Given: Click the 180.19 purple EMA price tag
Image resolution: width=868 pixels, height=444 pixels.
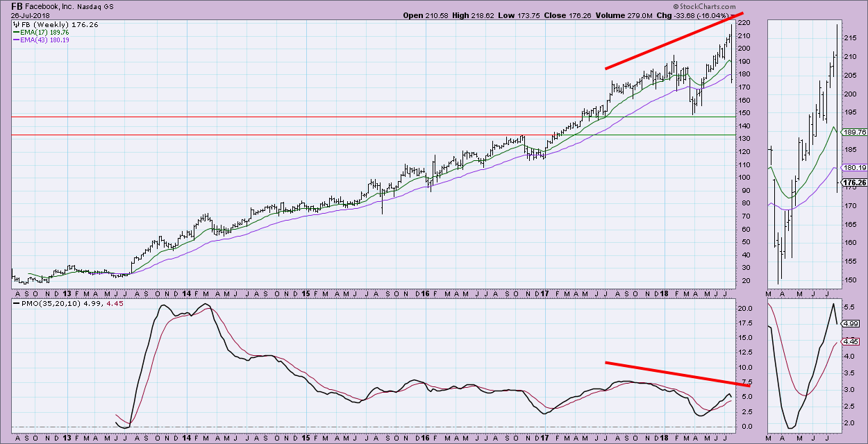Looking at the screenshot, I should [853, 167].
